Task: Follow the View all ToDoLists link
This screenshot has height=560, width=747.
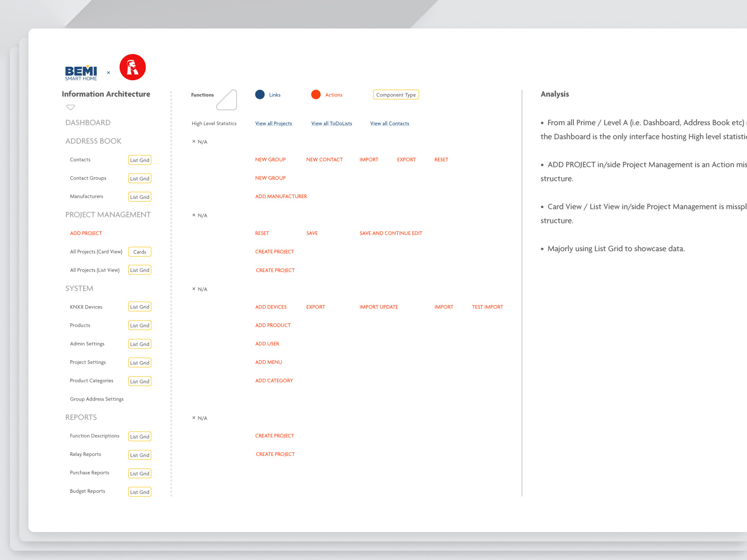Action: pos(331,124)
